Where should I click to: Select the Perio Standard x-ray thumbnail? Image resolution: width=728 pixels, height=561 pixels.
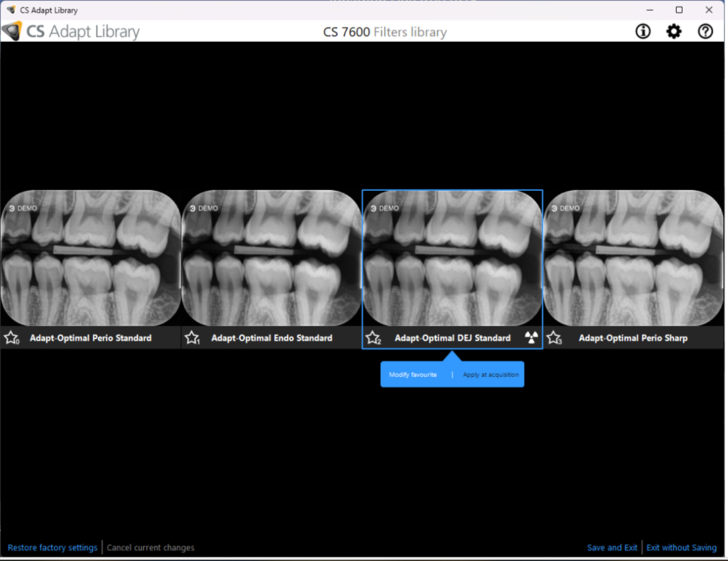(x=90, y=258)
